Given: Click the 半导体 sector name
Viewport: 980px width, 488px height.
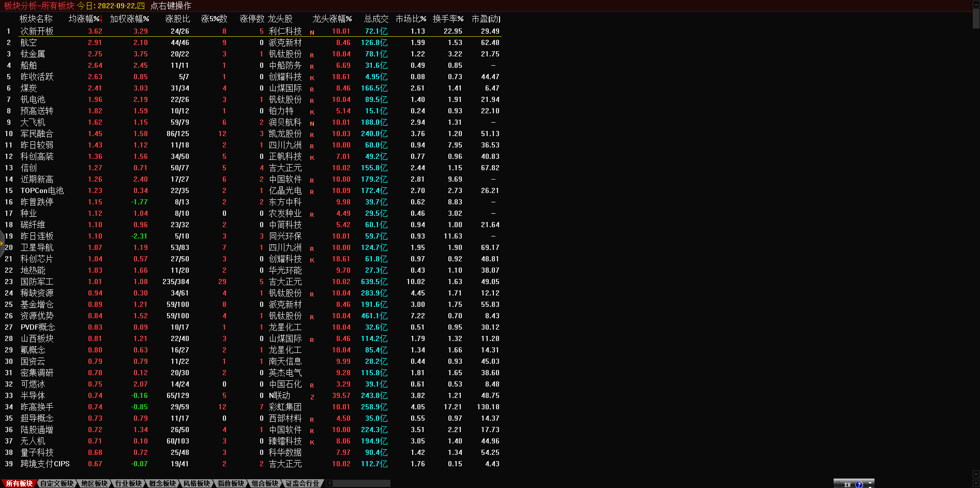Looking at the screenshot, I should pyautogui.click(x=33, y=395).
